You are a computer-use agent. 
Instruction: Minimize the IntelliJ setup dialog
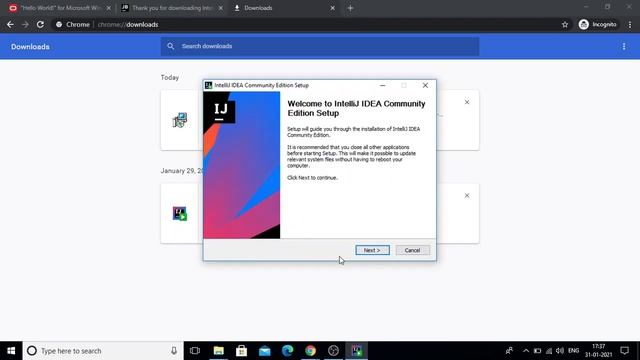tap(382, 85)
